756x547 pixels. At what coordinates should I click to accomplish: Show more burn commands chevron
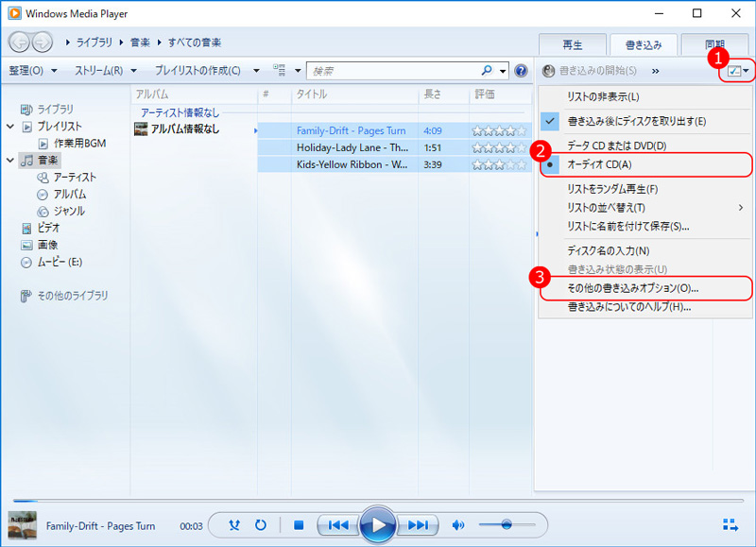tap(655, 71)
